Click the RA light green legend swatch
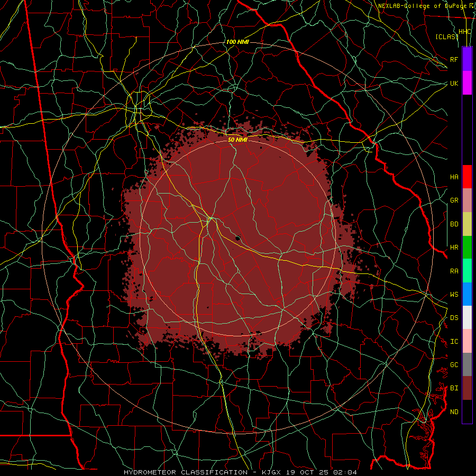The width and height of the screenshot is (476, 476). click(467, 271)
